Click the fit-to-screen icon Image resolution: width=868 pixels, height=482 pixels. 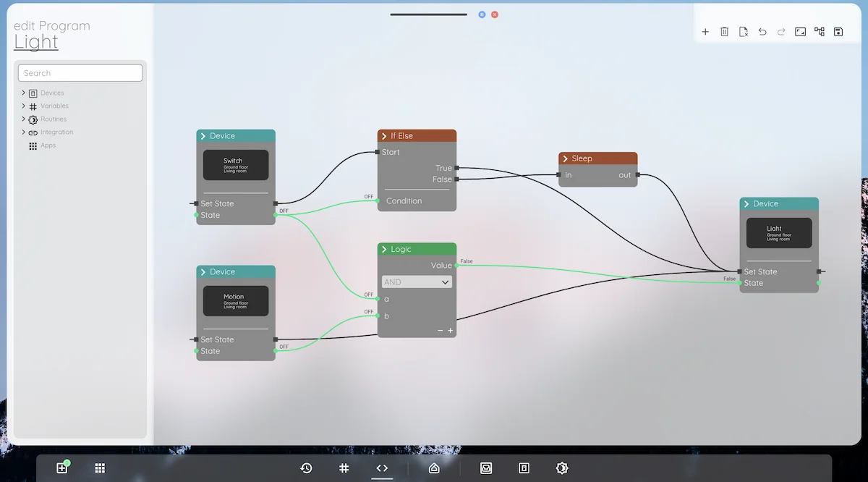800,32
